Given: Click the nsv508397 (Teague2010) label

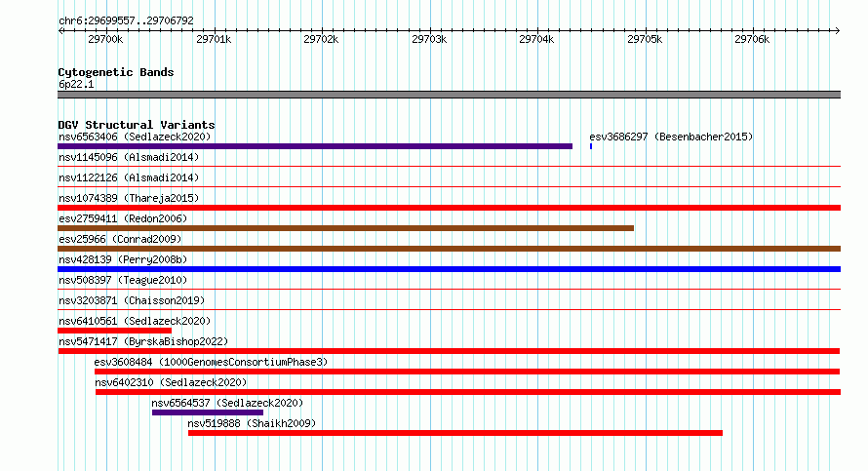Looking at the screenshot, I should coord(123,280).
